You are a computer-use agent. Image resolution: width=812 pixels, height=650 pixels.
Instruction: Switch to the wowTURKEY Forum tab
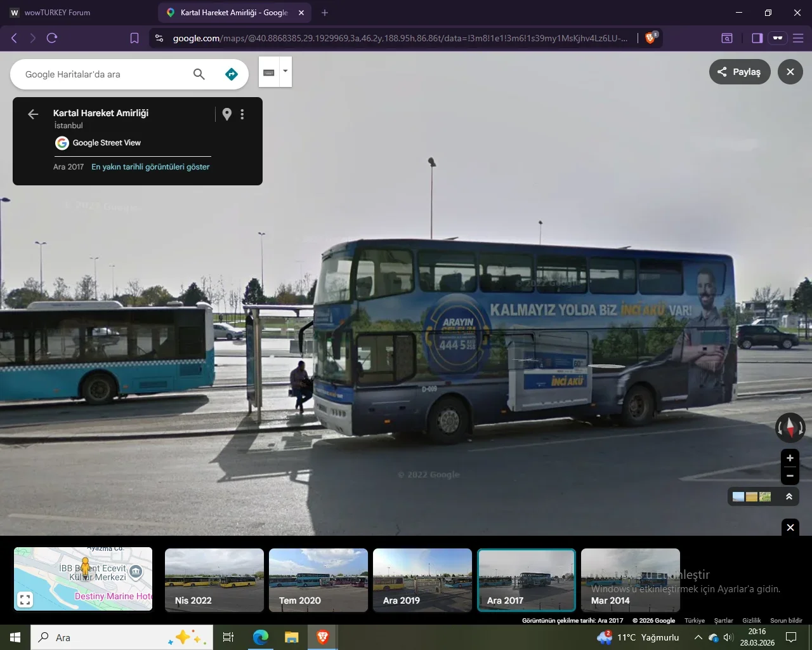(57, 13)
